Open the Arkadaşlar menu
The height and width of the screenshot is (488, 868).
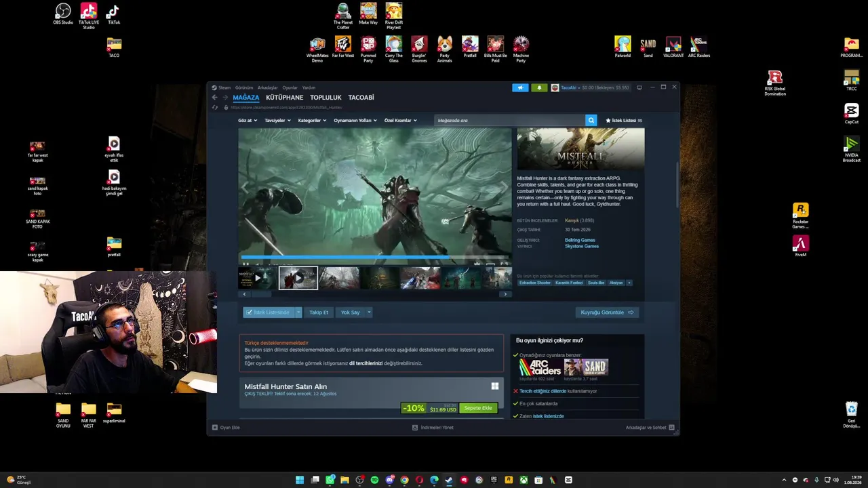tap(267, 87)
